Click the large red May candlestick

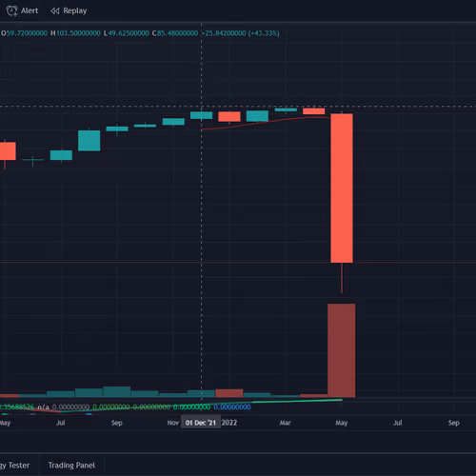pyautogui.click(x=342, y=188)
